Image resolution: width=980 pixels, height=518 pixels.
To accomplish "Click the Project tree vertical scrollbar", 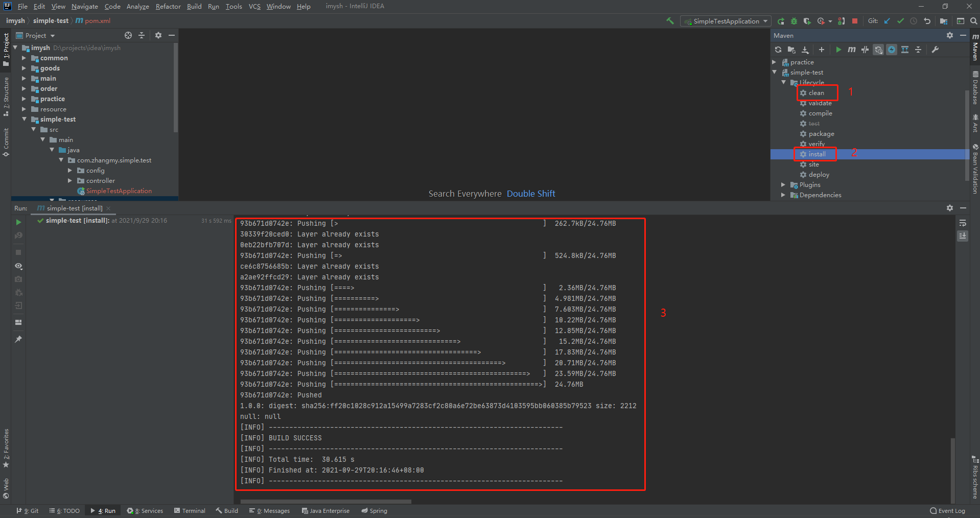I will click(176, 88).
